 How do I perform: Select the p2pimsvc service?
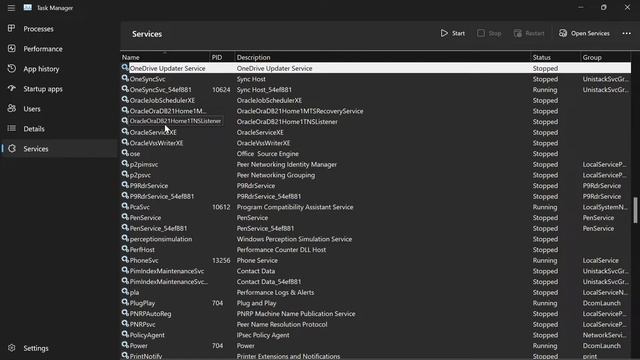pos(376,164)
